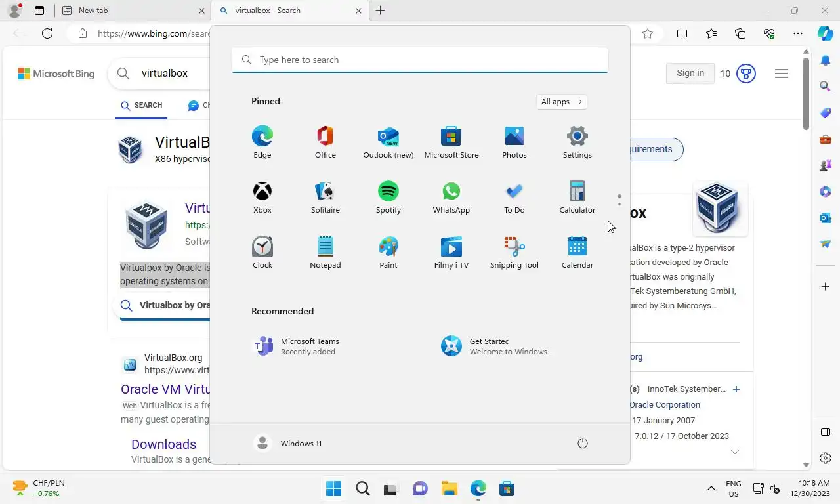This screenshot has height=504, width=840.
Task: Click the Microsoft Bing logo
Action: (x=56, y=73)
